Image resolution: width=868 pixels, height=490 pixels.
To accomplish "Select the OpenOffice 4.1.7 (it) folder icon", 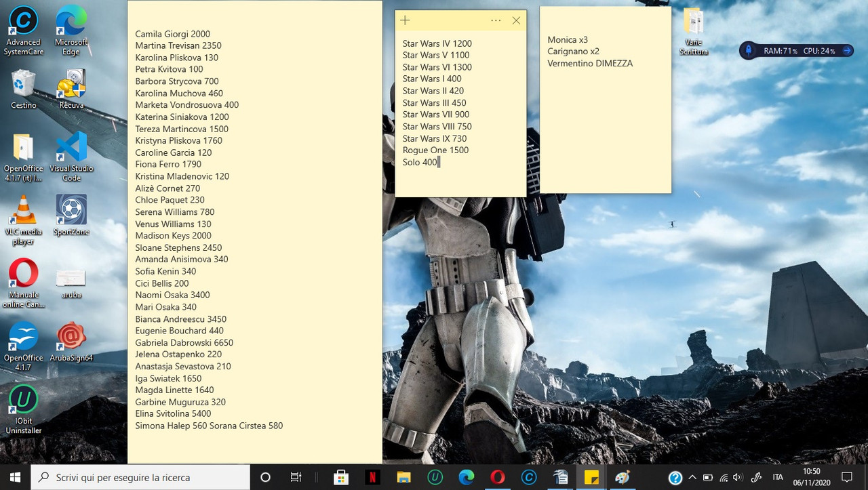I will (23, 157).
